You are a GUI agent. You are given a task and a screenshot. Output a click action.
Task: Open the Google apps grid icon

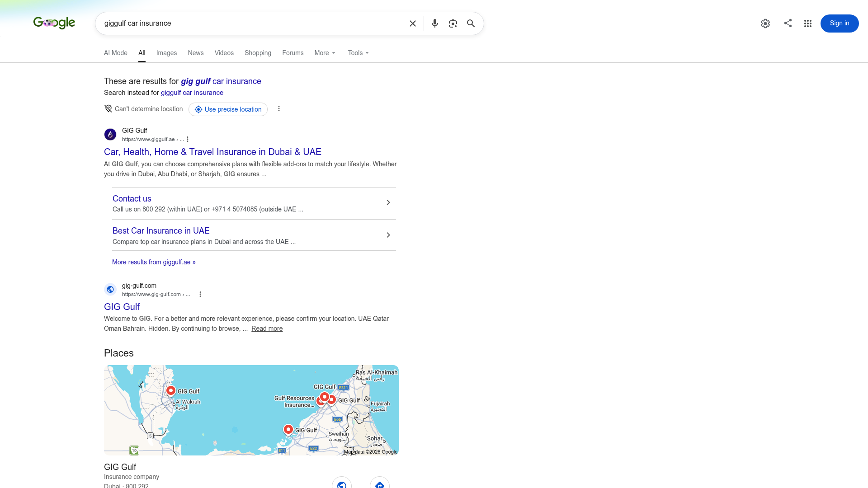tap(808, 23)
